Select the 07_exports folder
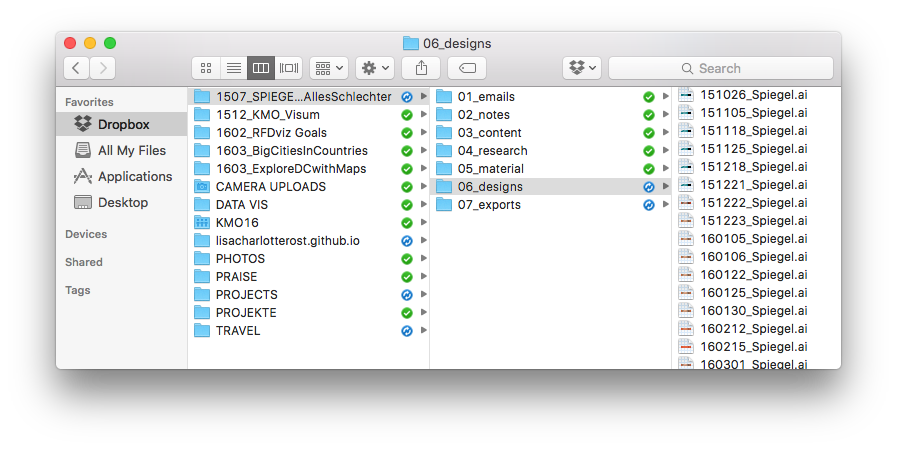Viewport: 897px width, 449px height. (550, 205)
